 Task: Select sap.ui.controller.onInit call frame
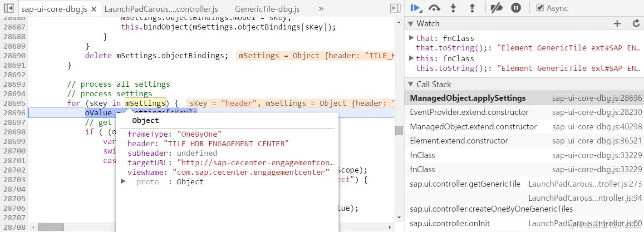click(524, 223)
